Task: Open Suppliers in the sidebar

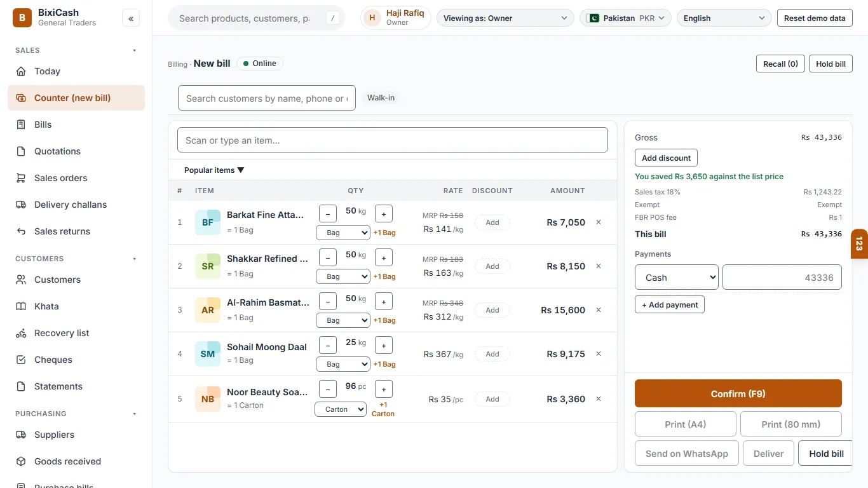Action: tap(76, 435)
